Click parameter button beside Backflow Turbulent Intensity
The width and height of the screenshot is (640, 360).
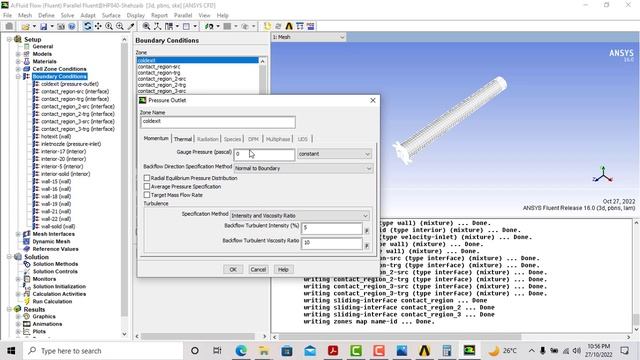[x=367, y=231]
